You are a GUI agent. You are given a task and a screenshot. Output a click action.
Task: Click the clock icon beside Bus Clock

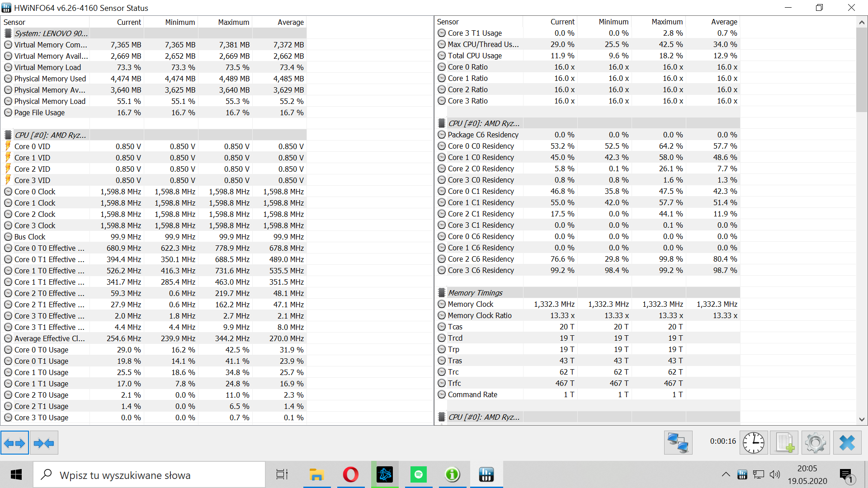8,237
